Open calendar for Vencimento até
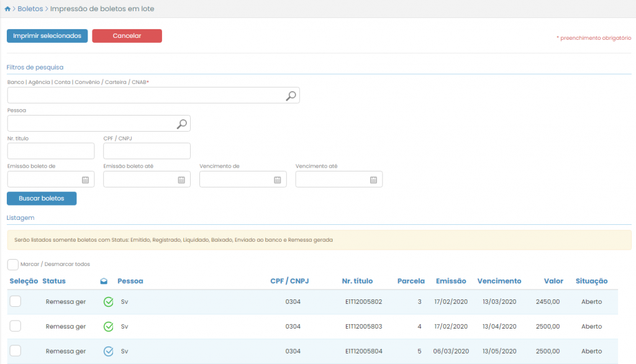The width and height of the screenshot is (636, 364). click(373, 180)
